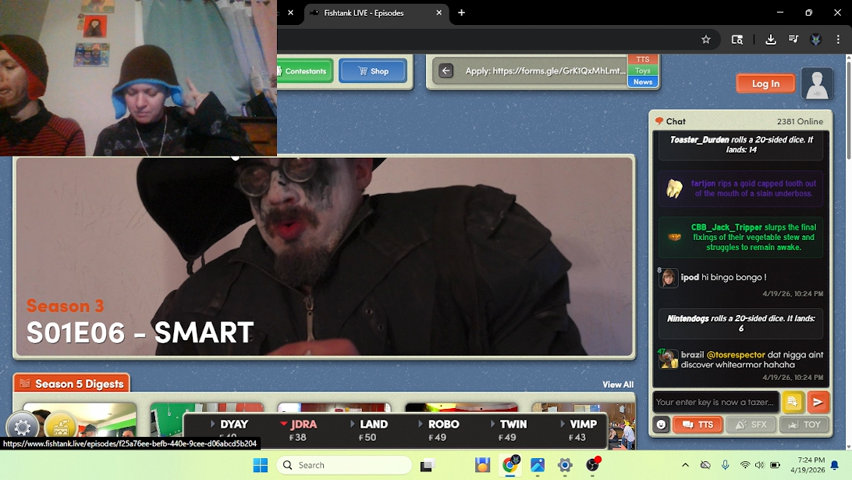Expand the VIMP stock ticker

pyautogui.click(x=578, y=429)
